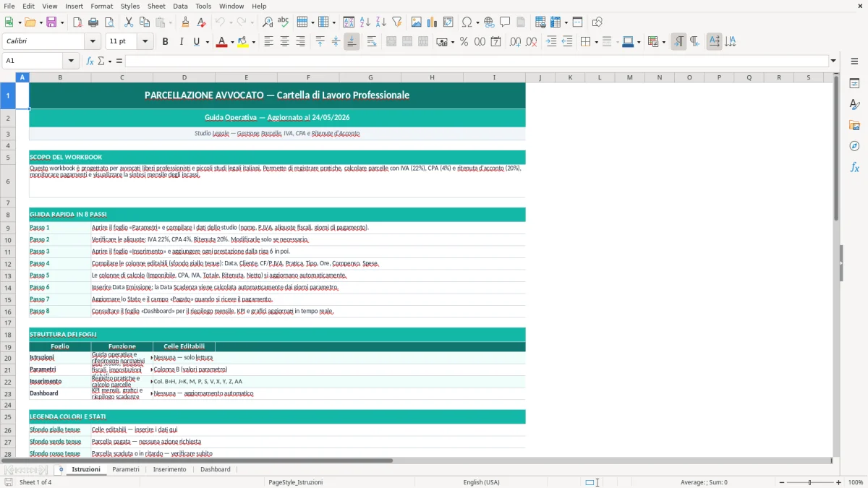This screenshot has height=488, width=868.
Task: Apply red font color swatch
Action: point(221,42)
